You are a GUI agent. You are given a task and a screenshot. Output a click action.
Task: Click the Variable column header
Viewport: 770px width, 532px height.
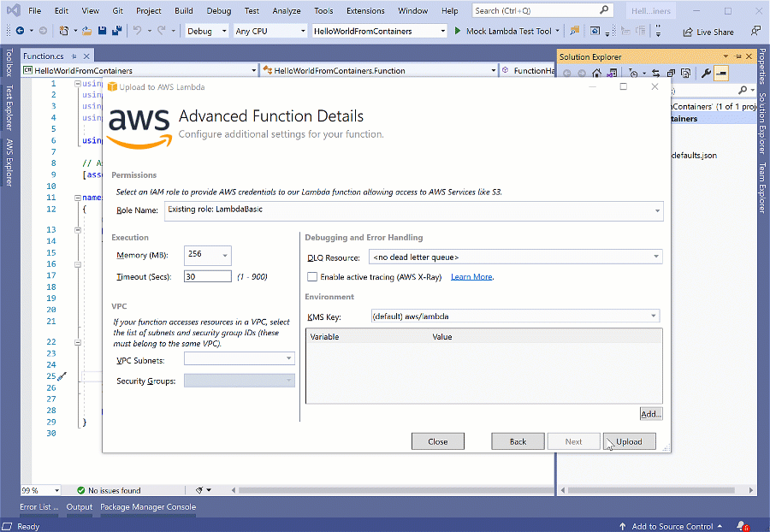(x=324, y=337)
